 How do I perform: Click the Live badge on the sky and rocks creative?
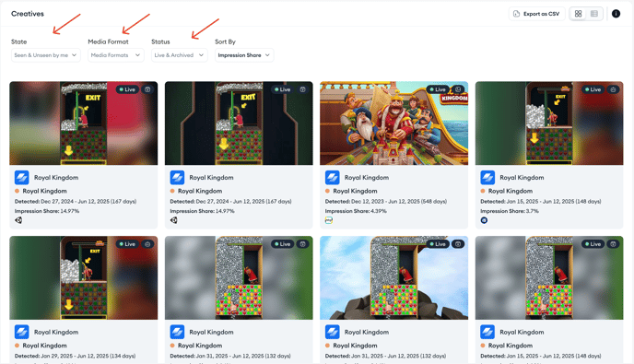(x=438, y=244)
